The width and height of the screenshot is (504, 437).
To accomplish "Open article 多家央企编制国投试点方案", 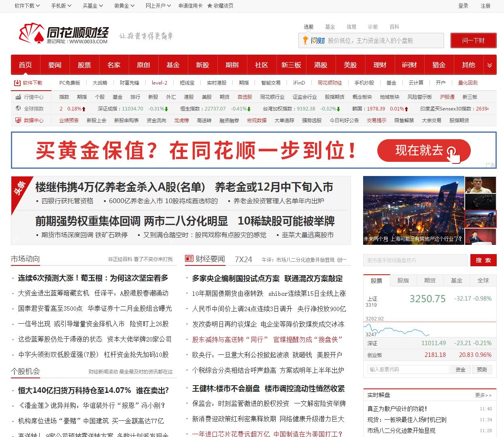I will point(267,278).
